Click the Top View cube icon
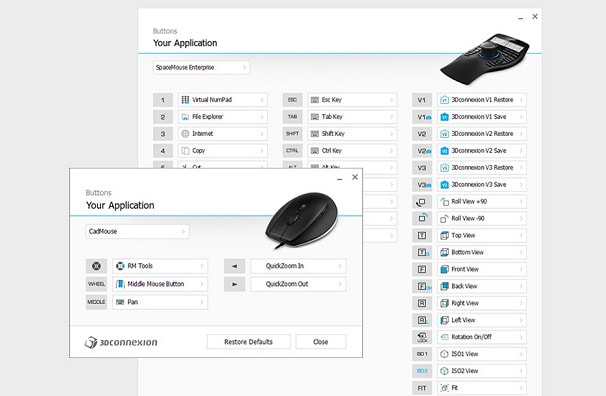The height and width of the screenshot is (396, 606). click(444, 235)
